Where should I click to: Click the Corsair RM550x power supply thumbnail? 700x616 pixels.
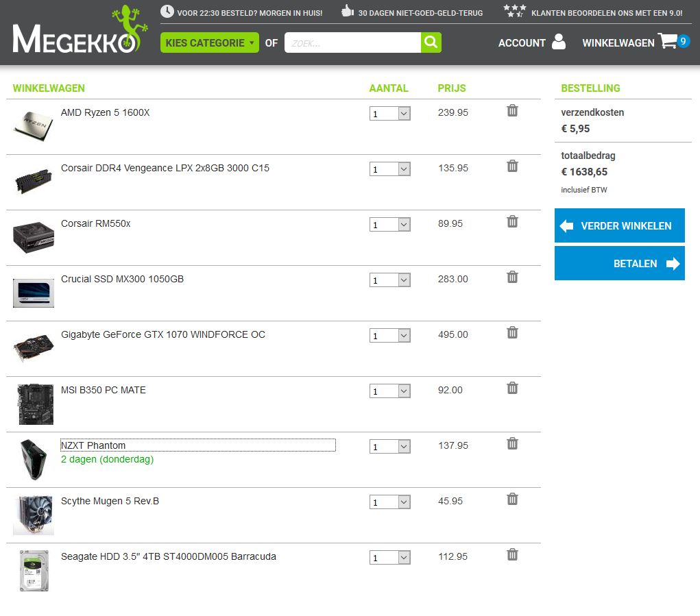click(x=34, y=237)
